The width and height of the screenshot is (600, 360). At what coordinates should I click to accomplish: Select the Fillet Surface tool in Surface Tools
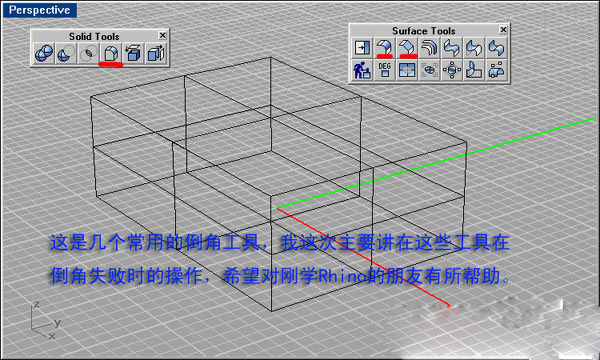coord(384,47)
